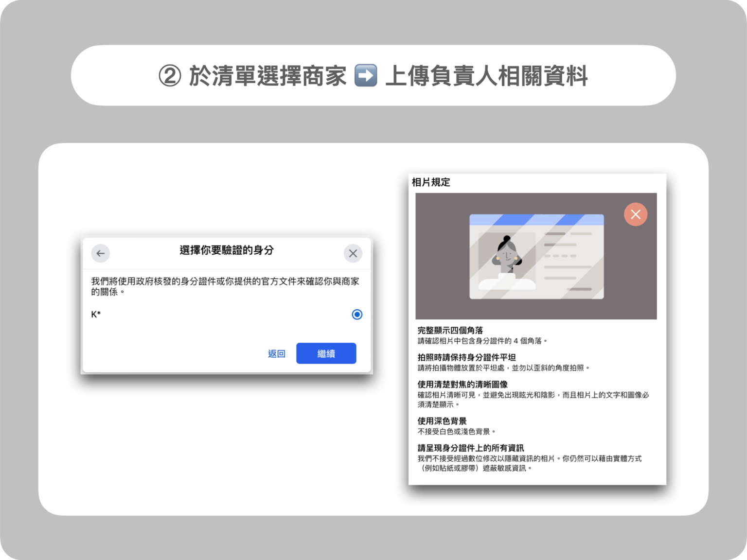Select the 選擇你要驗證的身分 dialog title
Screen dimensions: 747x560
[227, 251]
